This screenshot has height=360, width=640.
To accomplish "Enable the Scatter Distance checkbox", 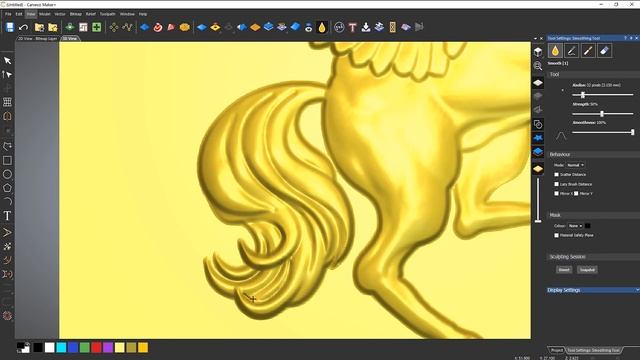I will coord(556,175).
